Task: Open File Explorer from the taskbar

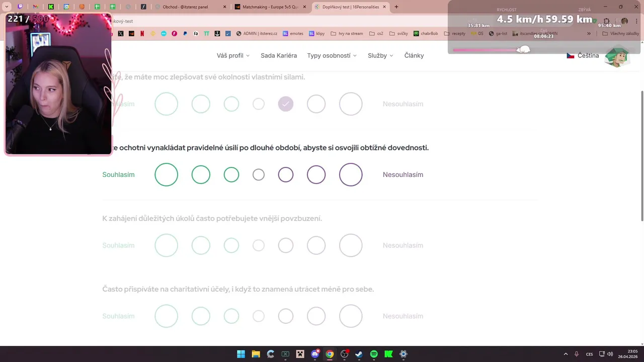Action: 256,354
